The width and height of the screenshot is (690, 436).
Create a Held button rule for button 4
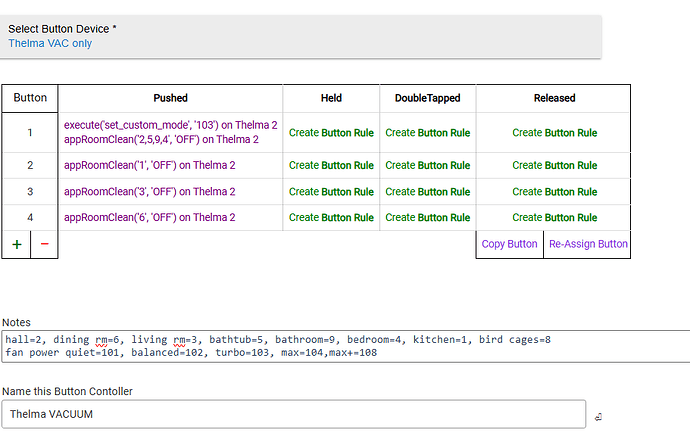[331, 217]
